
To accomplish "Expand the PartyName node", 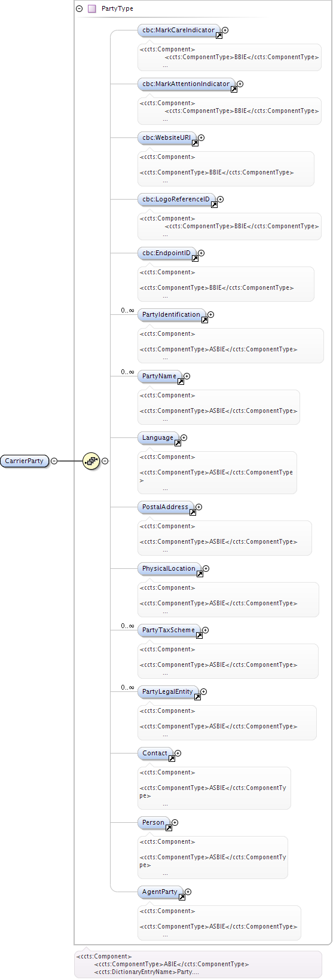I will [x=187, y=376].
